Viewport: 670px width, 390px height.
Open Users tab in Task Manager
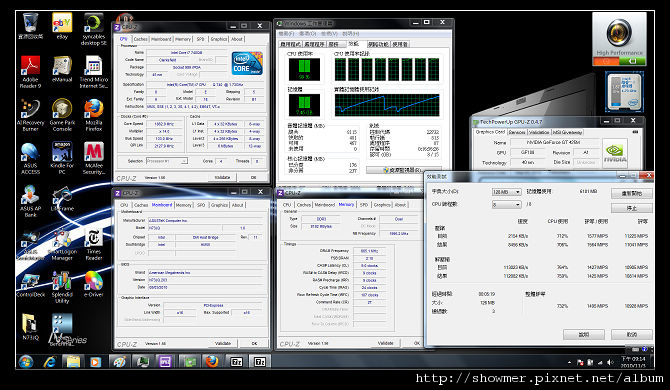pyautogui.click(x=400, y=44)
